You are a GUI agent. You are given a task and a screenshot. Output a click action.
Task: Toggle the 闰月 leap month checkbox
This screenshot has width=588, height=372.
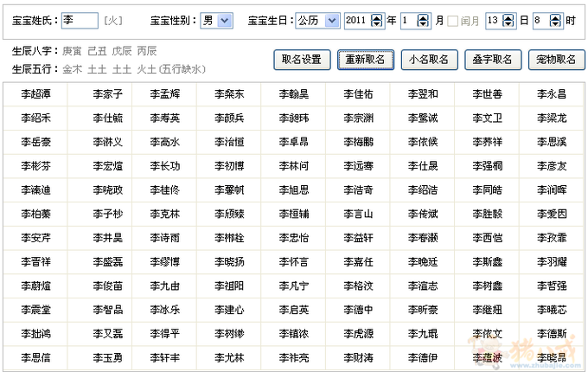coord(452,21)
